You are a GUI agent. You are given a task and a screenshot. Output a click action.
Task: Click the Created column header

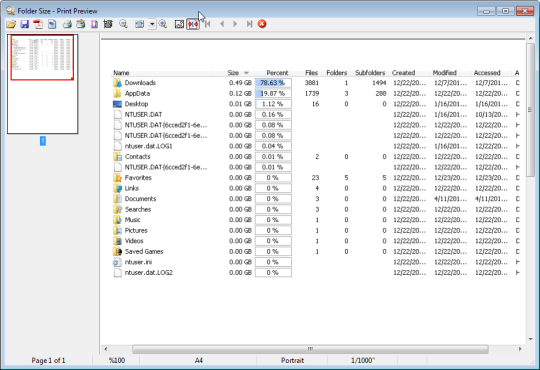click(403, 73)
